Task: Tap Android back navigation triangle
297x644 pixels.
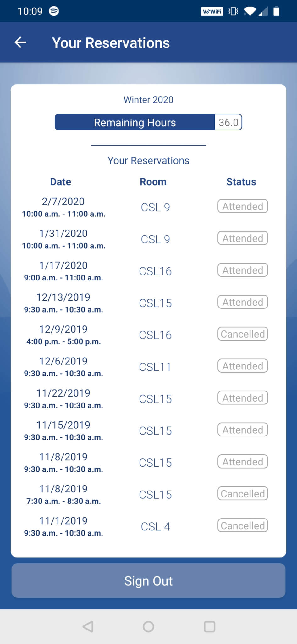Action: click(88, 626)
